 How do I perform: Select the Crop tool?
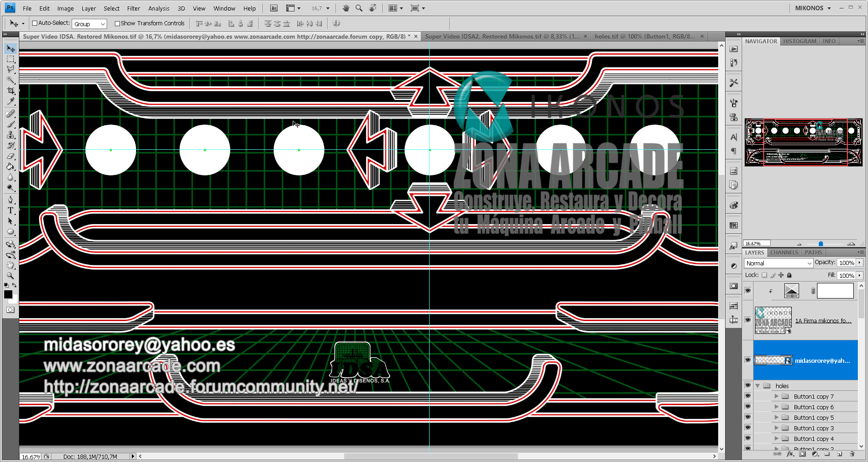(x=11, y=91)
